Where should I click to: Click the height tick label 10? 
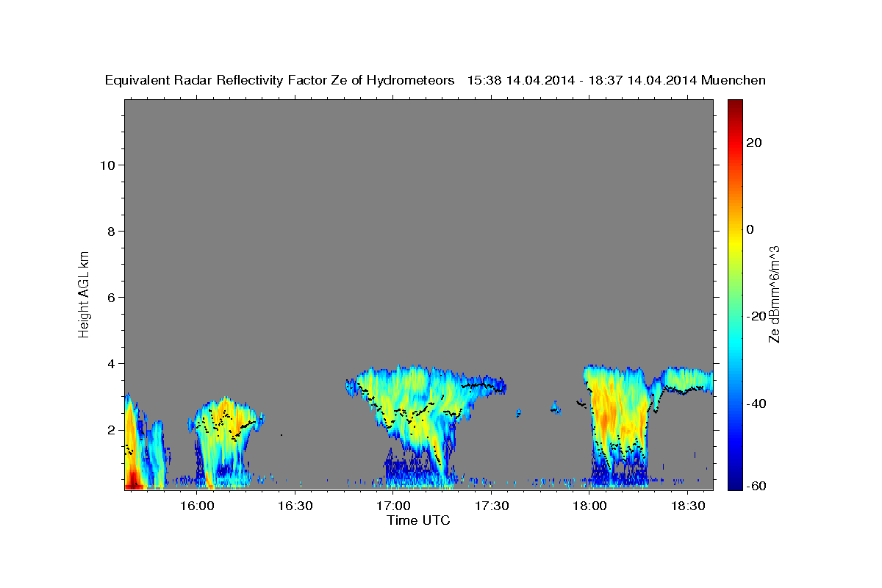108,165
